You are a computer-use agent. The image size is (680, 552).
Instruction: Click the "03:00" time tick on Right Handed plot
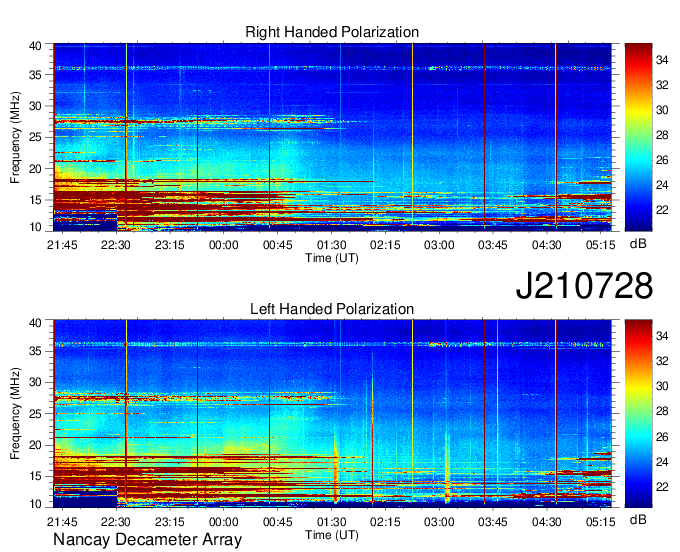coord(439,245)
